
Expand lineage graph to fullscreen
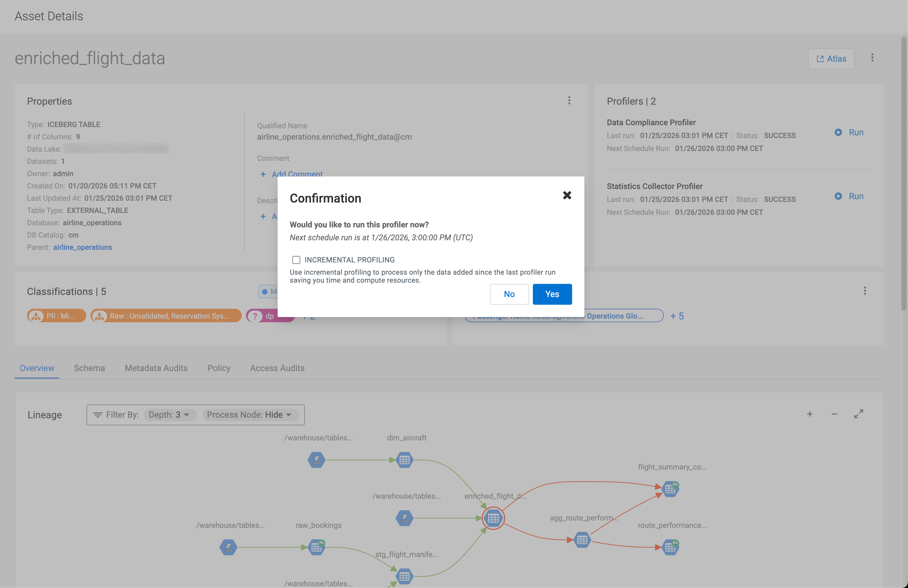pos(858,414)
